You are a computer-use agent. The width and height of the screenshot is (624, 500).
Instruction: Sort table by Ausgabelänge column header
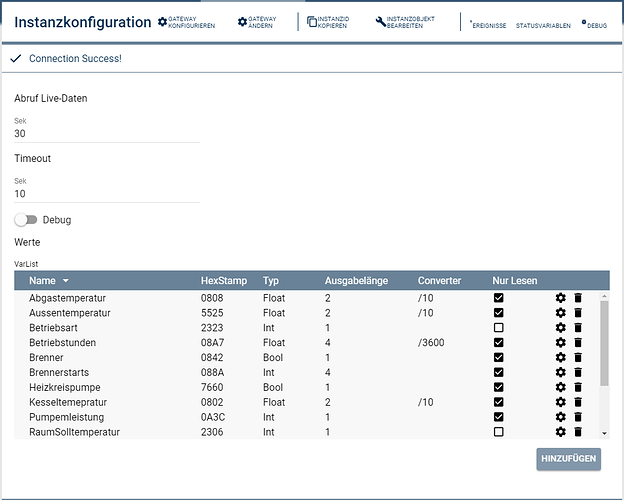[x=356, y=281]
